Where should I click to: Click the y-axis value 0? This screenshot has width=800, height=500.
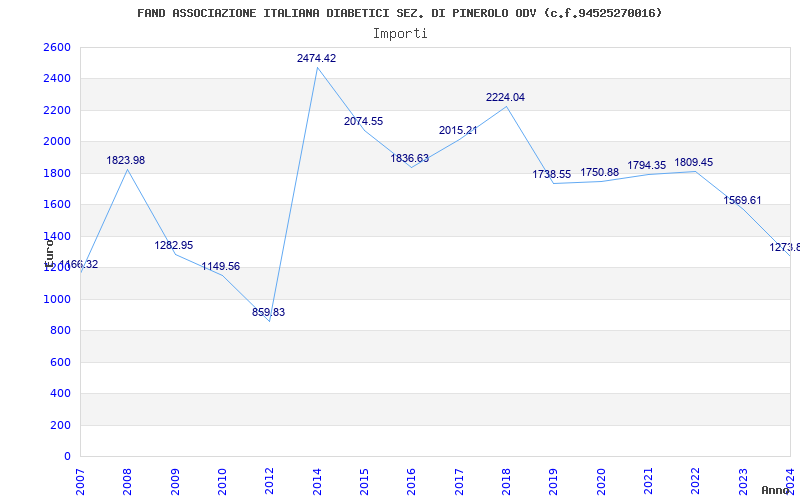coord(67,457)
